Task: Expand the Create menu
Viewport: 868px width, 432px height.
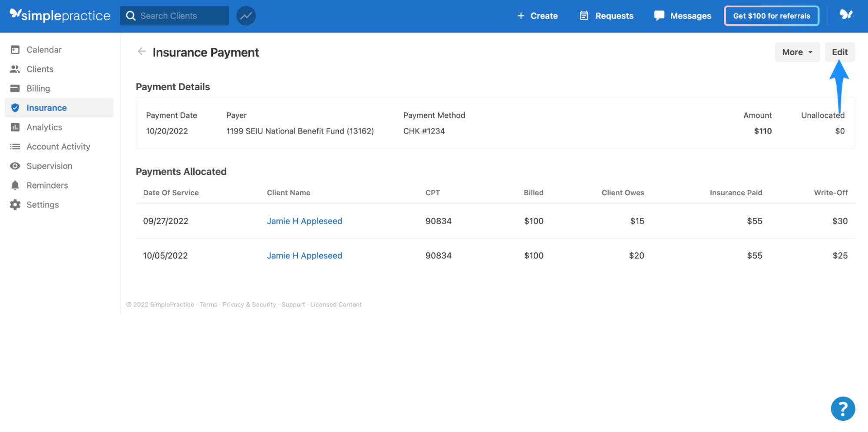Action: [538, 16]
